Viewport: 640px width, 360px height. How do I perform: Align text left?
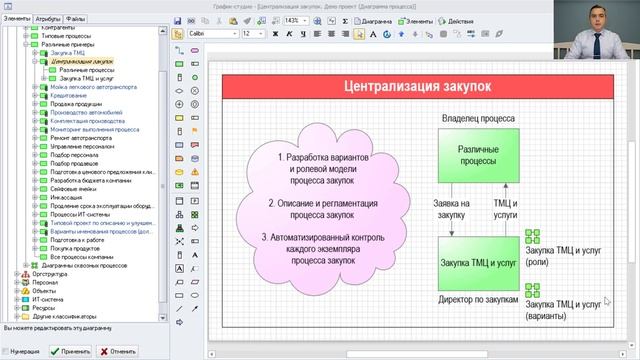[x=317, y=34]
